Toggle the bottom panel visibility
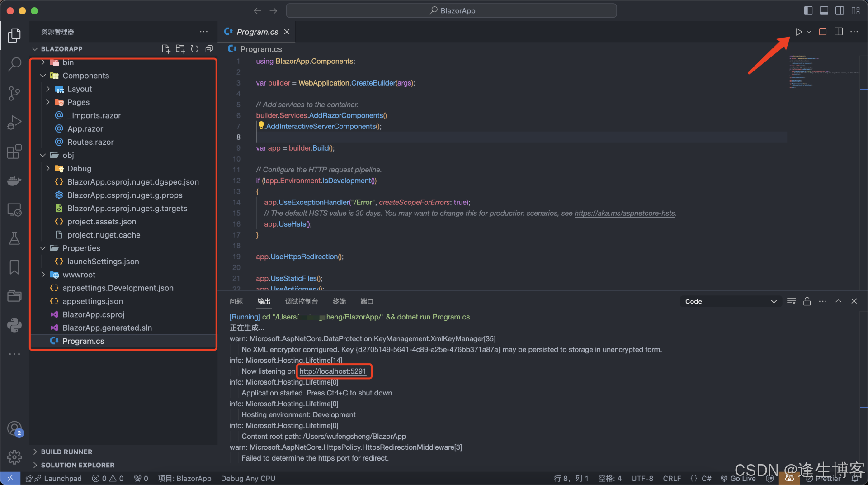 tap(824, 10)
